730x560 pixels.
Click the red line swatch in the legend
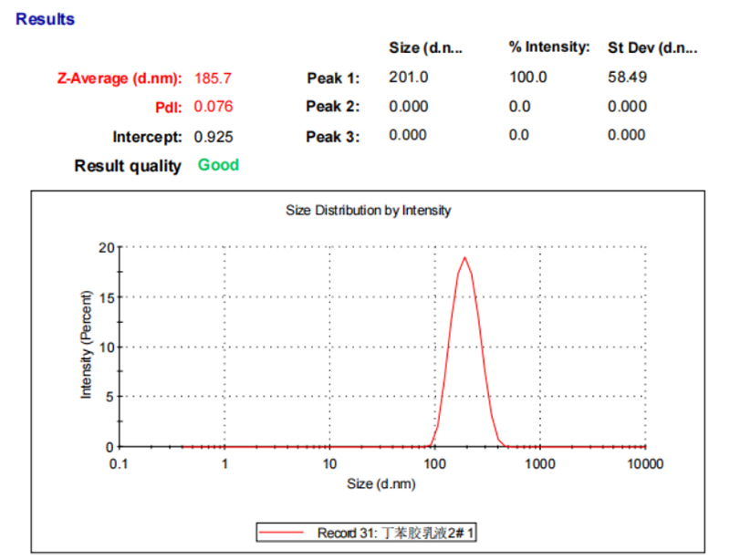click(x=282, y=533)
